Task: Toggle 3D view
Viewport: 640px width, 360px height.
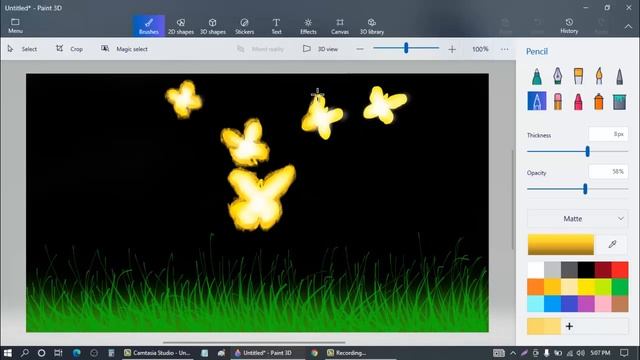Action: 320,49
